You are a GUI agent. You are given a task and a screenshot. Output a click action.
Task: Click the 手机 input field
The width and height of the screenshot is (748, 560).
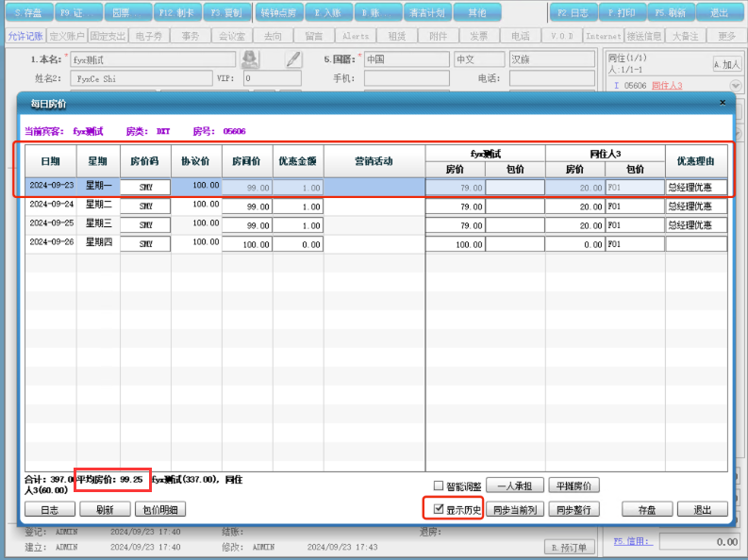(407, 78)
